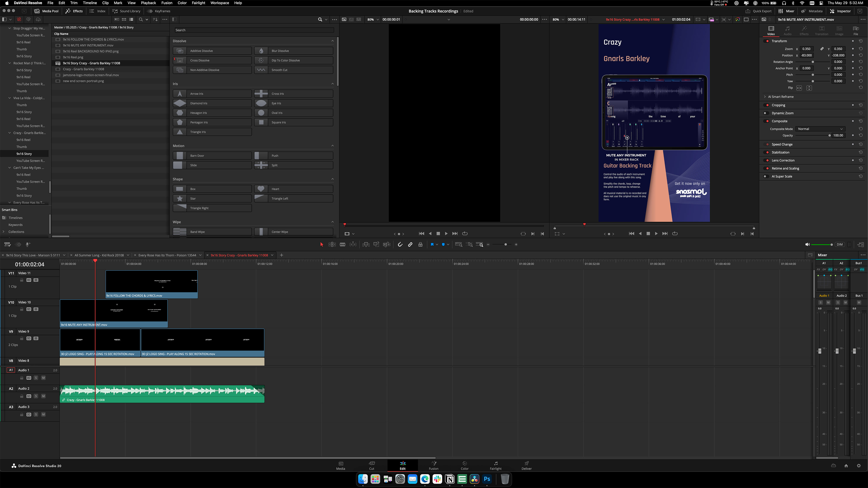Image resolution: width=868 pixels, height=488 pixels.
Task: Toggle the Keyframes panel button
Action: (x=159, y=11)
